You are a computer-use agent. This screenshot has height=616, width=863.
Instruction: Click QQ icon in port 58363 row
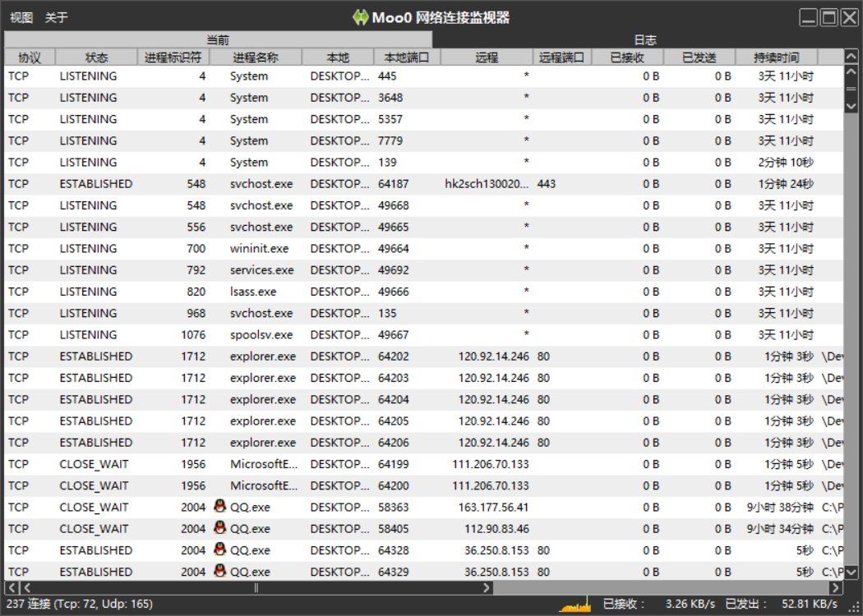coord(219,506)
